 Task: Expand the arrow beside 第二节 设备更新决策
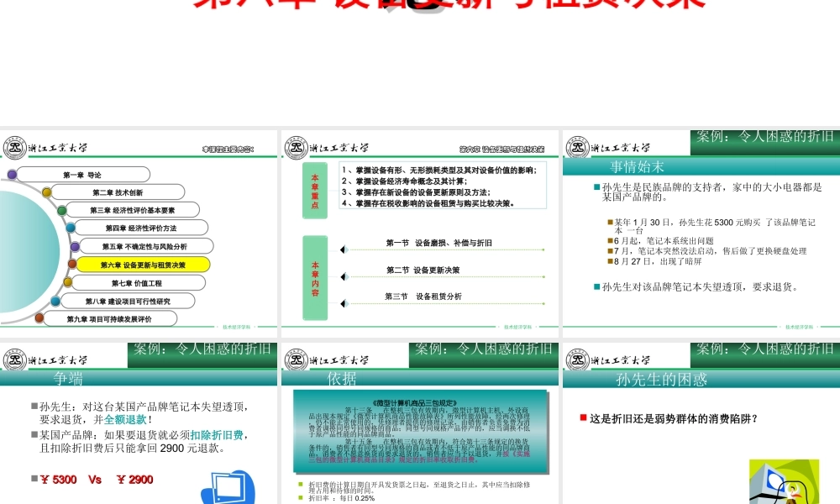(x=344, y=276)
